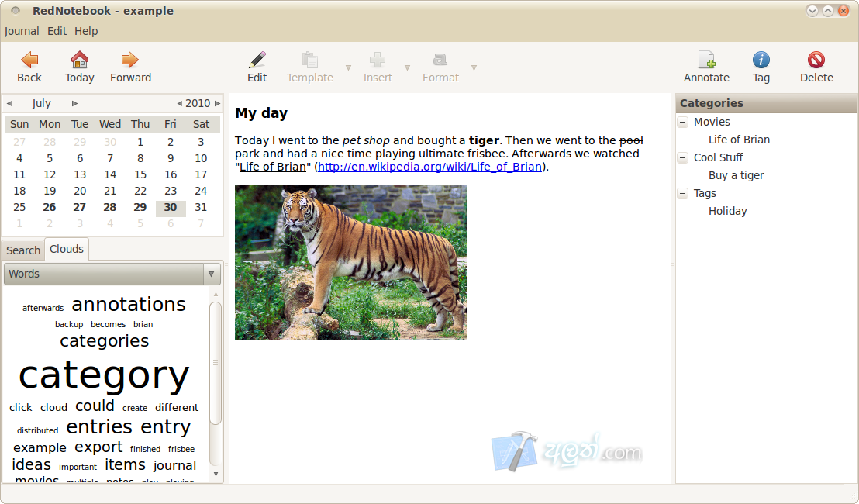
Task: Collapse the Movies category
Action: (x=683, y=122)
